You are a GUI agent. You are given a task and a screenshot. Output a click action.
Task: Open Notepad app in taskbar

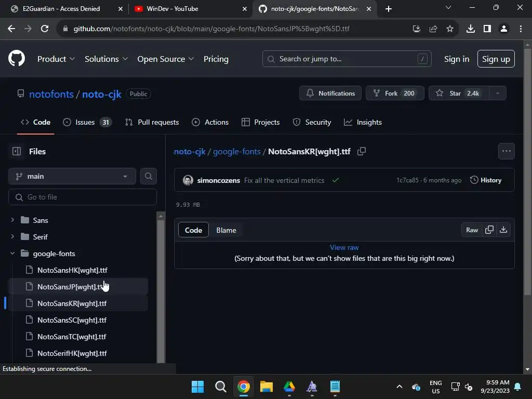coord(335,387)
